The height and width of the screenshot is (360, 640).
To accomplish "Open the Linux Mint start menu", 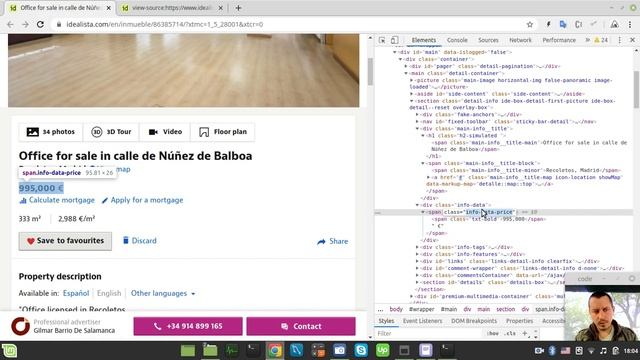I will click(9, 351).
